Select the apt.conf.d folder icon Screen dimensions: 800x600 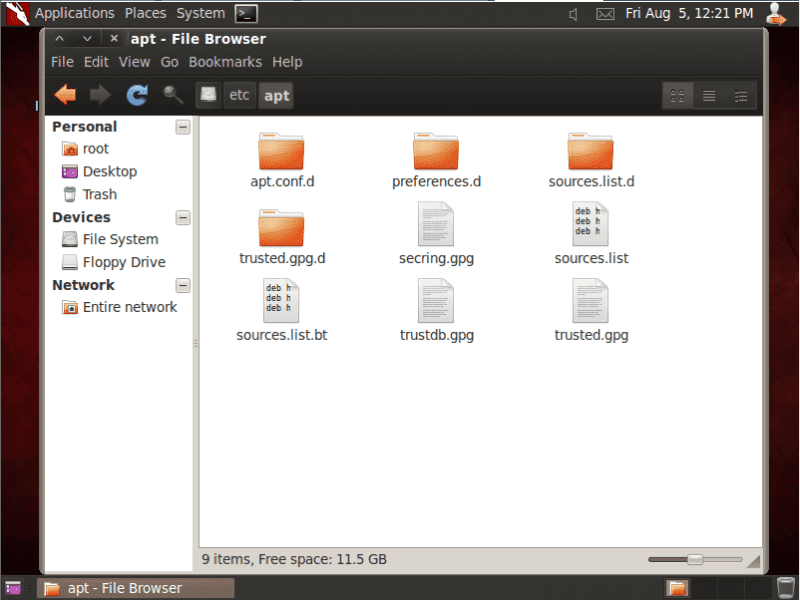coord(281,151)
